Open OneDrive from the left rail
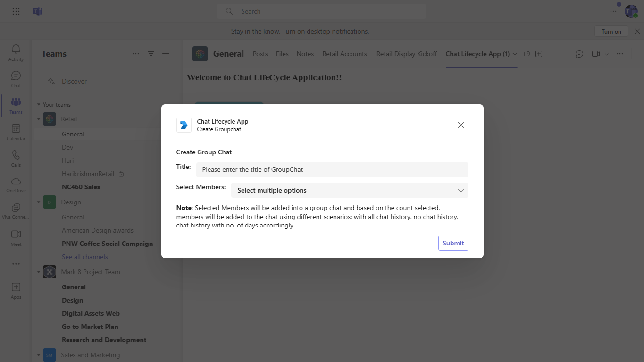This screenshot has height=362, width=644. (x=16, y=185)
